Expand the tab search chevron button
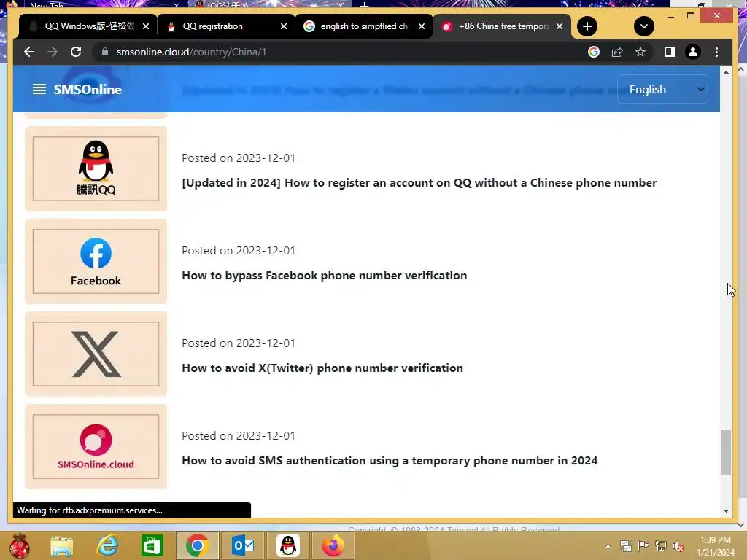 click(x=643, y=26)
